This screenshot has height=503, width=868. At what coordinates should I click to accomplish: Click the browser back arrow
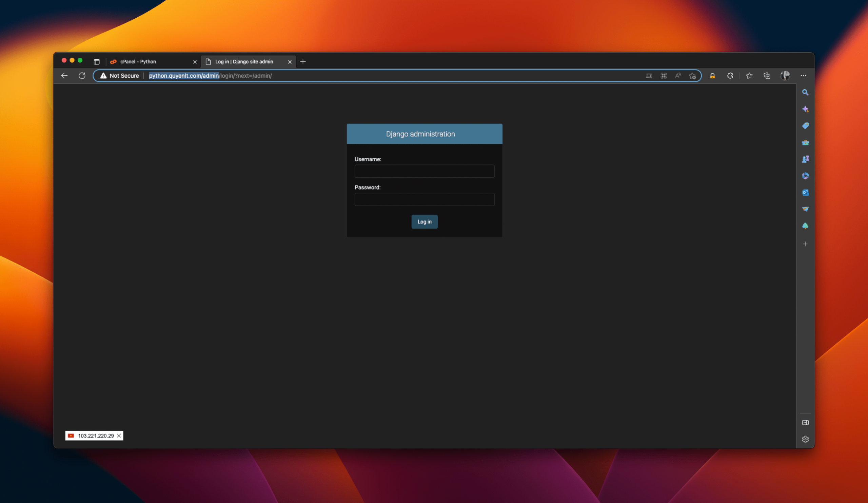(x=64, y=76)
